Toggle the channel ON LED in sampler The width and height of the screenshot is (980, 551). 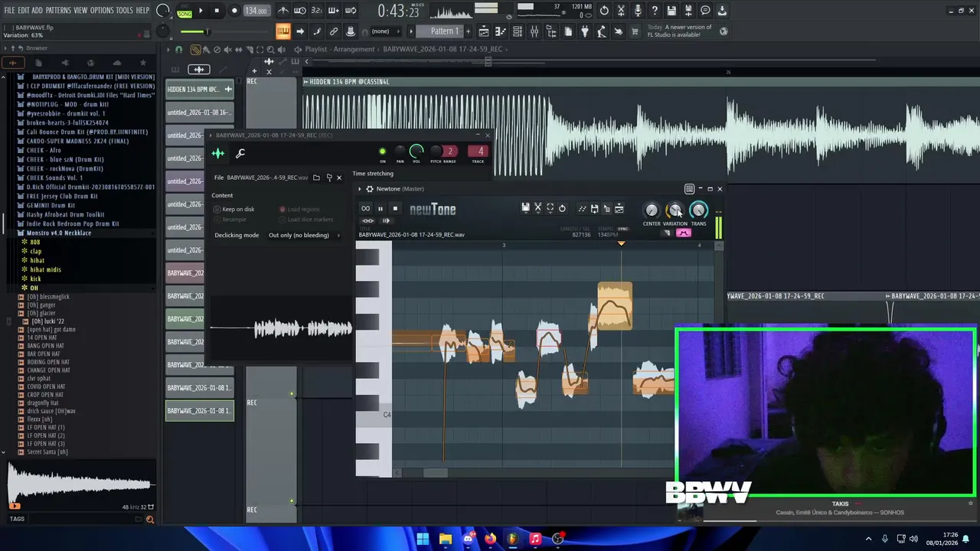click(382, 152)
